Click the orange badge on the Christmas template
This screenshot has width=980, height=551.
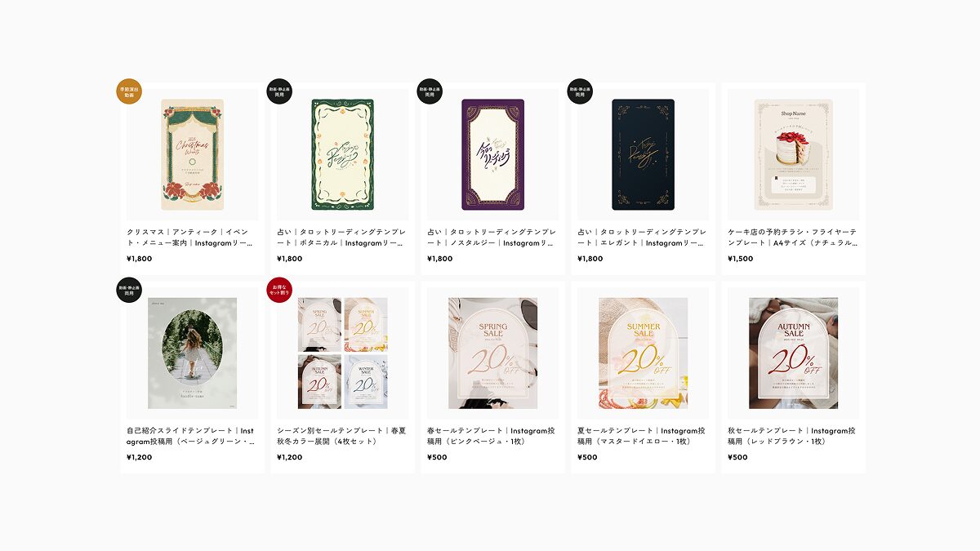(x=129, y=91)
